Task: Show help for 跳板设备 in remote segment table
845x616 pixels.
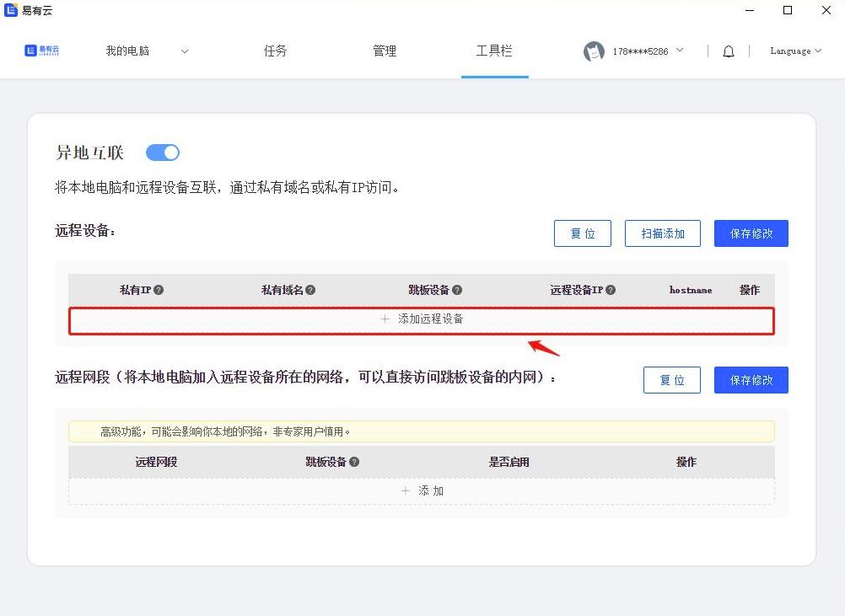Action: click(354, 462)
